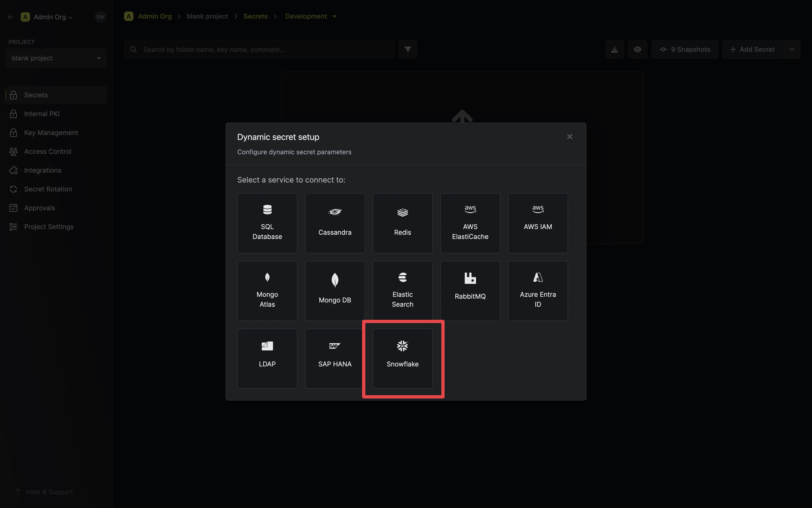Choose the AWS IAM service card
The width and height of the screenshot is (812, 508).
pos(538,223)
